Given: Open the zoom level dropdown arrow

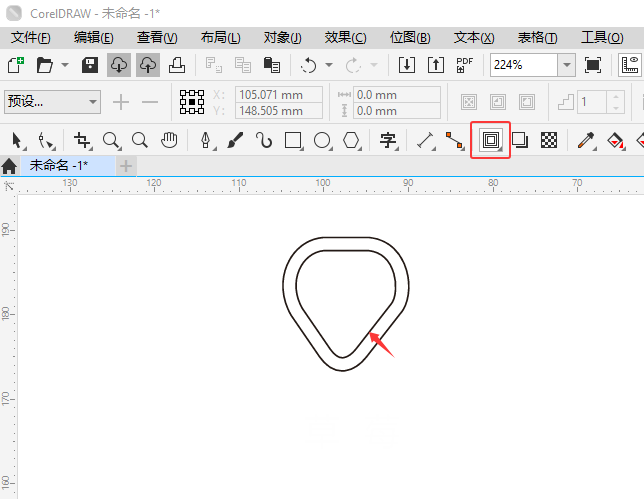Looking at the screenshot, I should tap(567, 65).
